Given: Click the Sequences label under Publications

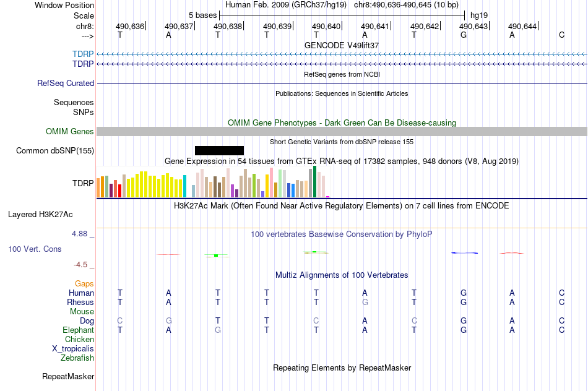Looking at the screenshot, I should 74,102.
